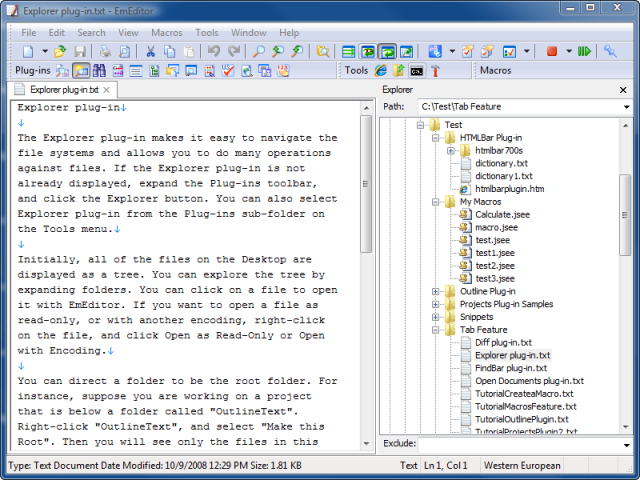Toggle Wrap by Page mode
Screen dimensions: 640x480
406,51
